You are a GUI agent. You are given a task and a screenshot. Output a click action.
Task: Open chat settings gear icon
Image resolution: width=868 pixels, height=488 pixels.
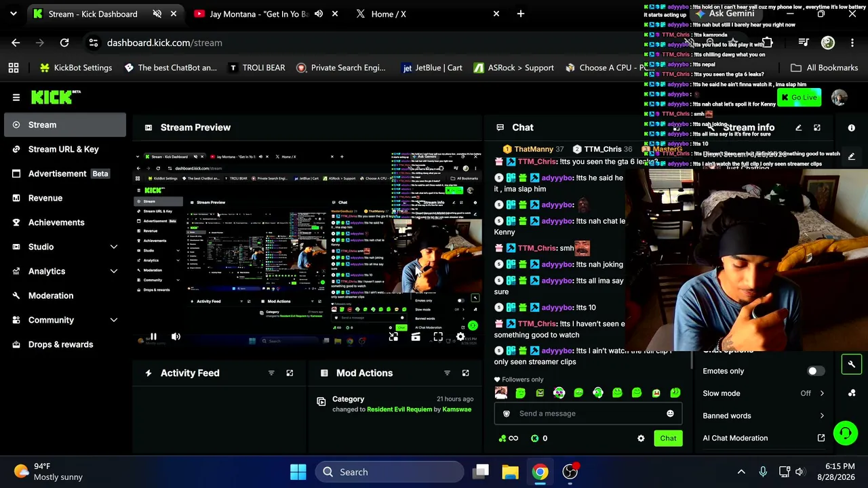[641, 439]
